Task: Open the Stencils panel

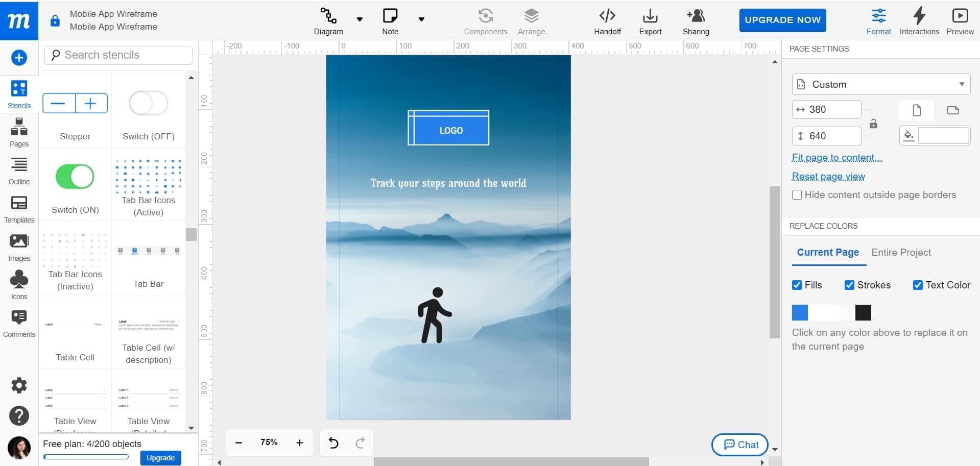Action: pos(19,93)
